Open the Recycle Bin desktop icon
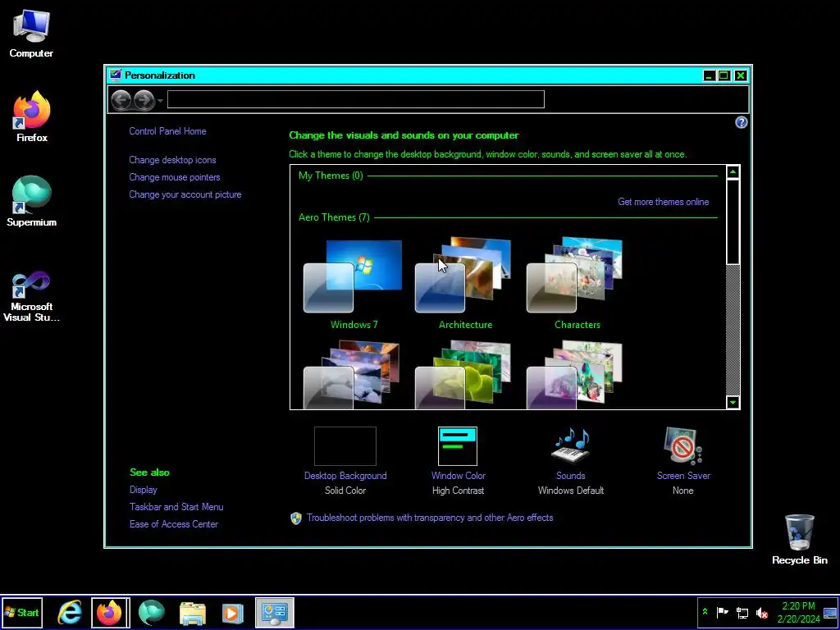This screenshot has width=840, height=630. click(x=799, y=540)
